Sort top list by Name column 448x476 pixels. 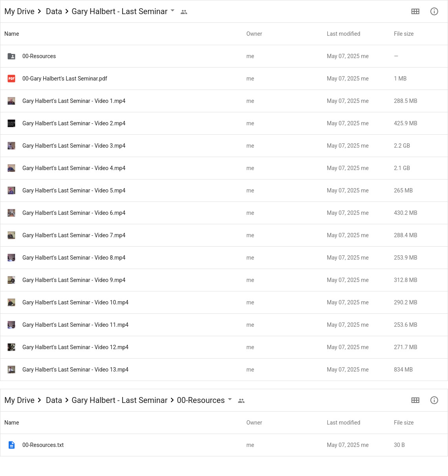coord(11,34)
